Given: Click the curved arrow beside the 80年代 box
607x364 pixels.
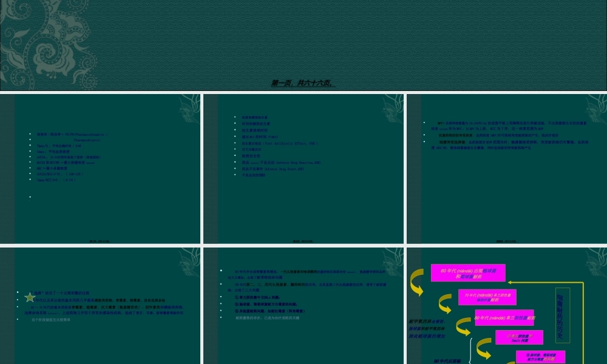Looking at the screenshot, I should coord(463,326).
